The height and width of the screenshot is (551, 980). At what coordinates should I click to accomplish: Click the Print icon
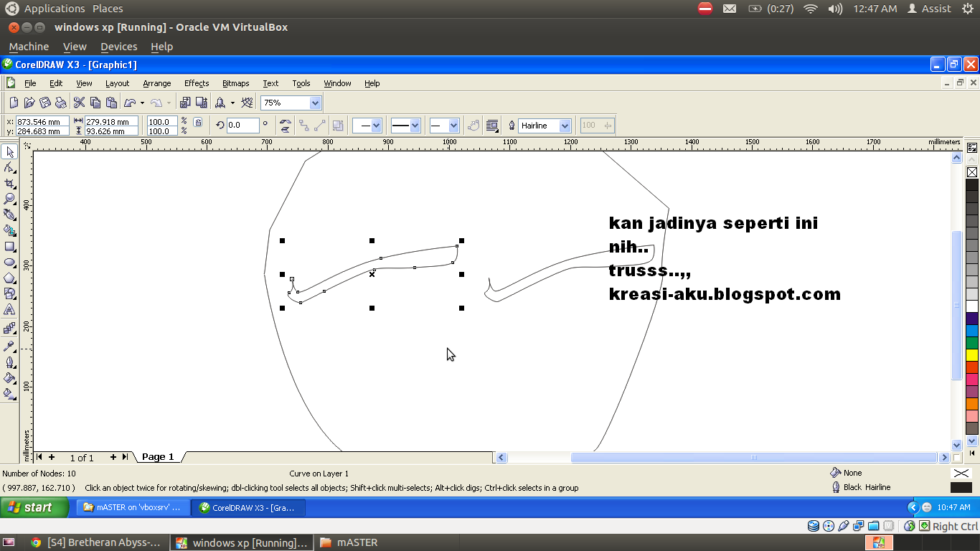click(61, 103)
